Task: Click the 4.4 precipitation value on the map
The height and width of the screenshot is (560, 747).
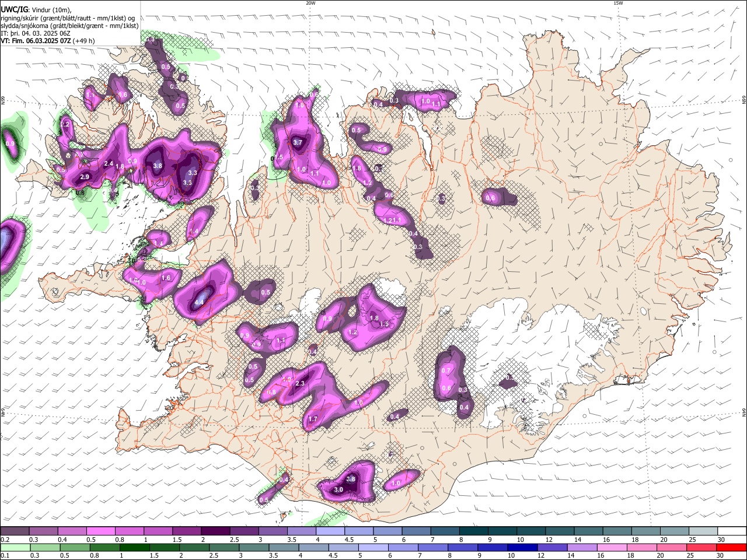Action: (199, 302)
